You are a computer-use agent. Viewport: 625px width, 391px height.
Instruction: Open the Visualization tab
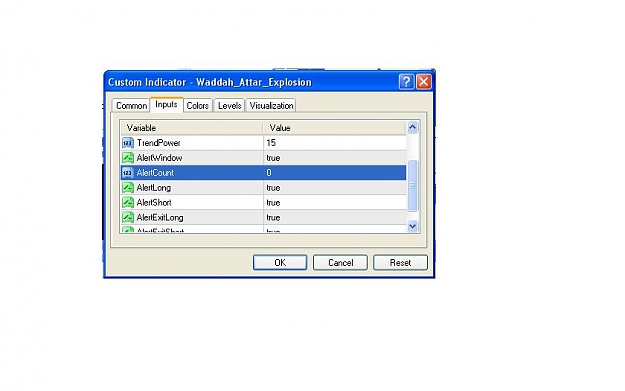[x=271, y=106]
